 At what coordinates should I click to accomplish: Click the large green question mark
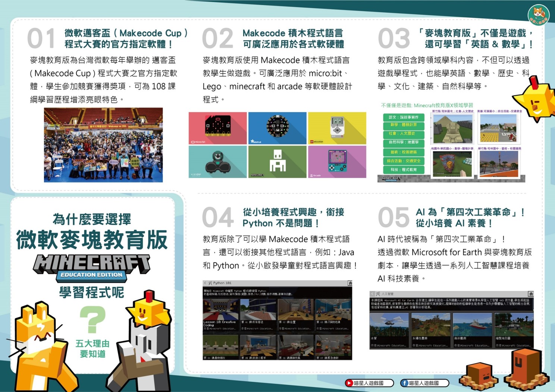coord(93,320)
